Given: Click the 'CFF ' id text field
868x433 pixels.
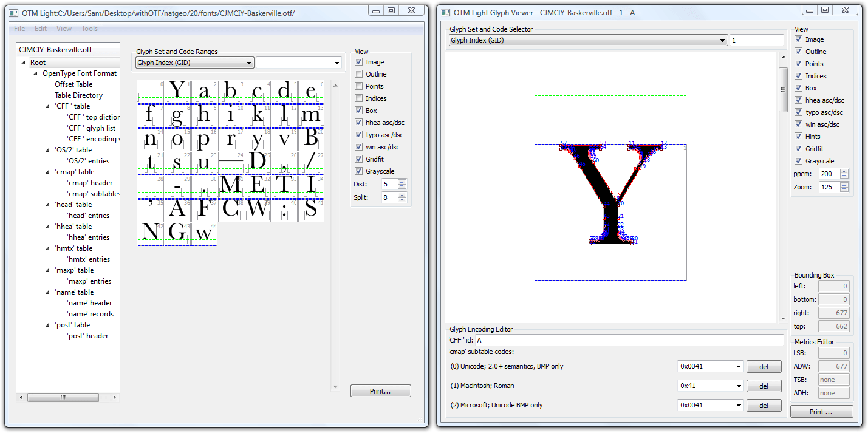Looking at the screenshot, I should tap(628, 340).
